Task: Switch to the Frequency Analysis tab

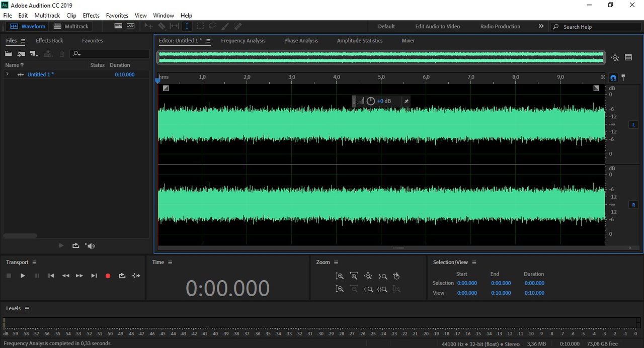Action: 243,41
